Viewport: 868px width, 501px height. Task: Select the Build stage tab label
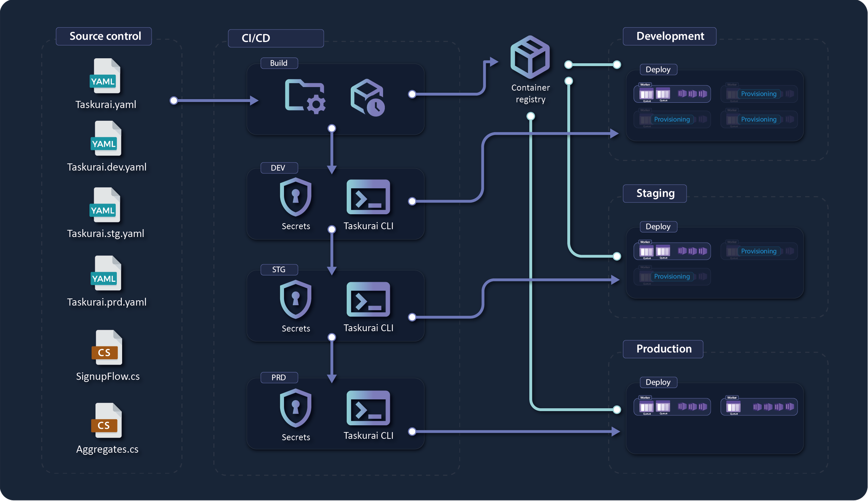pyautogui.click(x=279, y=63)
